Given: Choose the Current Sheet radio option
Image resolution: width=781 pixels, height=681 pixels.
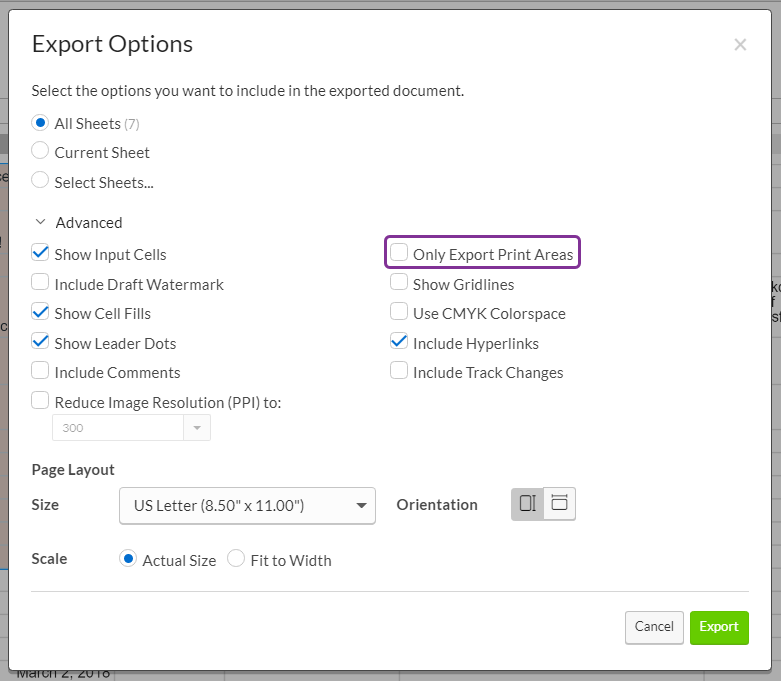Looking at the screenshot, I should click(x=40, y=152).
